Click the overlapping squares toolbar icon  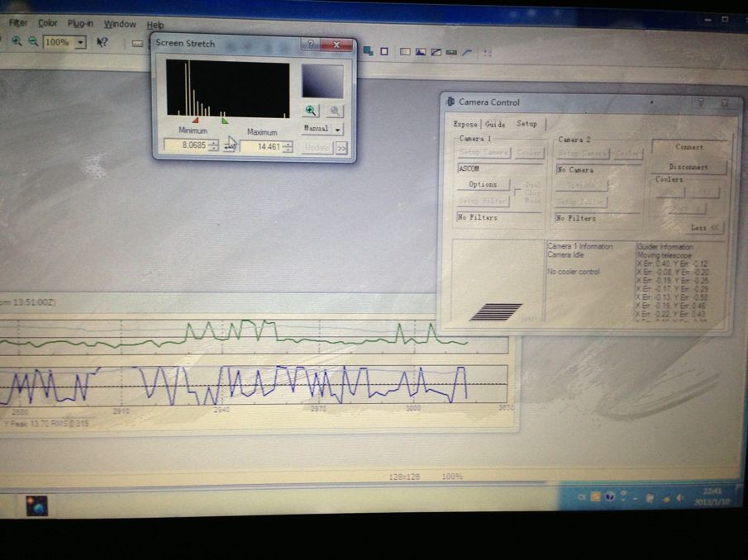point(368,50)
